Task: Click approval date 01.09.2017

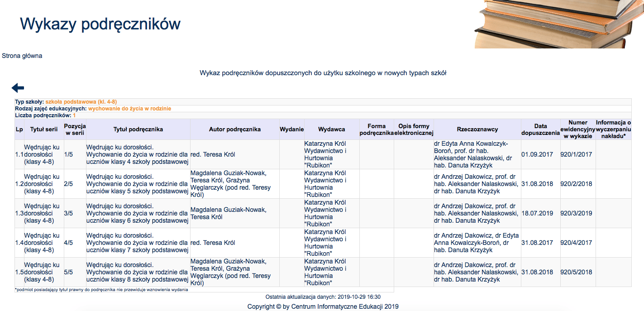Action: [537, 154]
